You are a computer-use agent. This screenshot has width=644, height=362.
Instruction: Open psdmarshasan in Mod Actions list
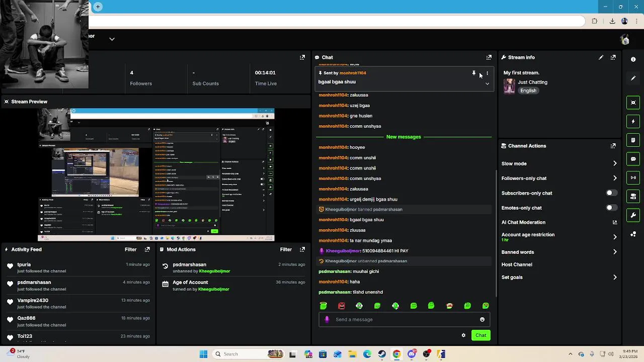[190, 264]
